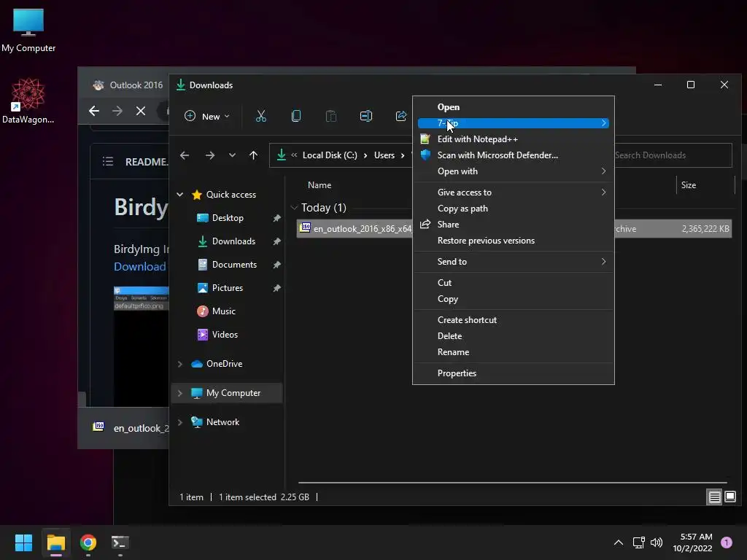Show hidden system tray icons

coord(619,542)
